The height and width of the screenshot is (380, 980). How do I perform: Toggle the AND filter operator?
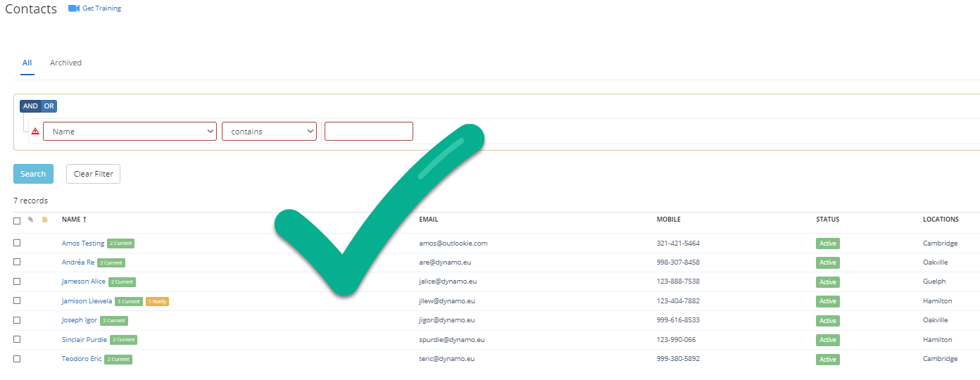[x=30, y=106]
